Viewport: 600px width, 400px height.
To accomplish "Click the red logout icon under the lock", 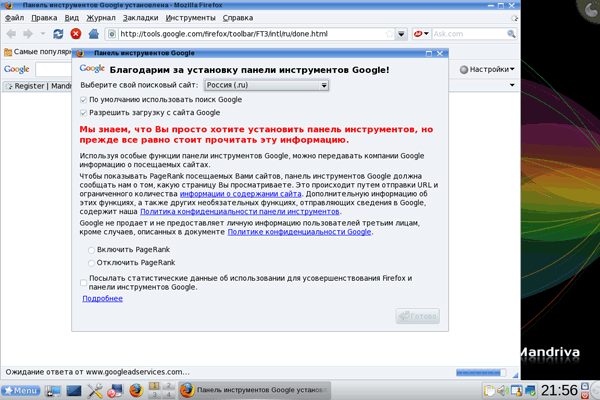I will [x=585, y=395].
